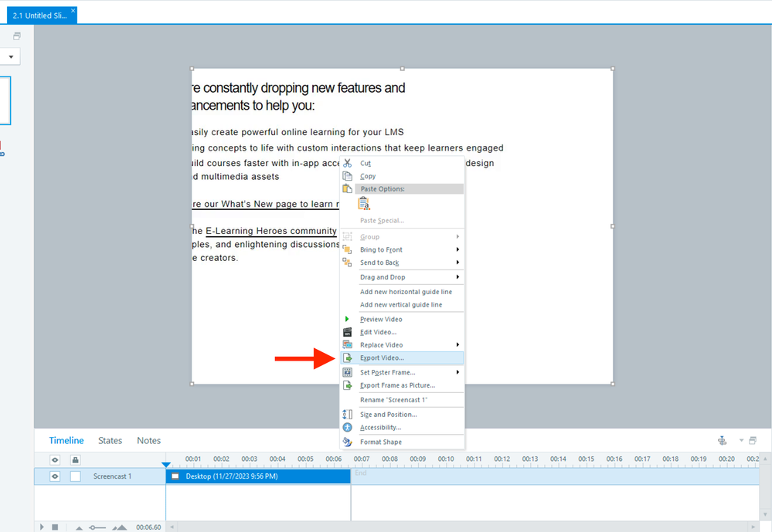The image size is (772, 532).
Task: Adjust the timeline zoom slider handle
Action: click(x=92, y=527)
